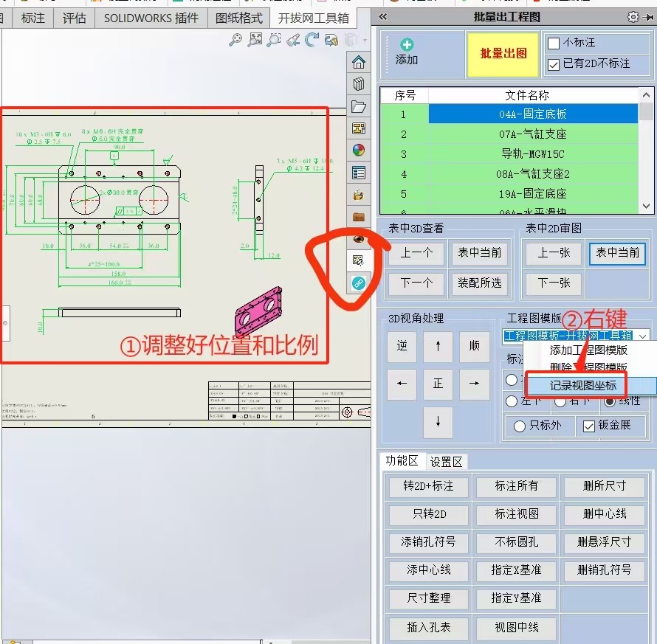Click the 标注所有 button

(x=516, y=485)
